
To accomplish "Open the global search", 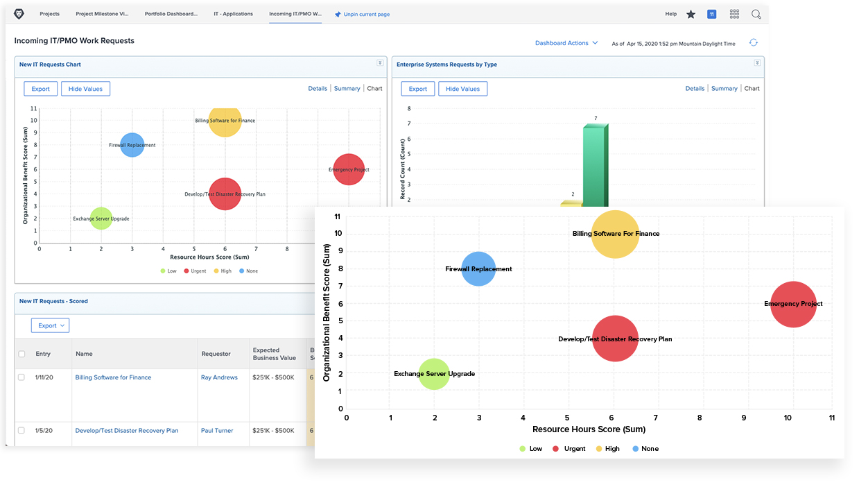I will click(x=756, y=13).
